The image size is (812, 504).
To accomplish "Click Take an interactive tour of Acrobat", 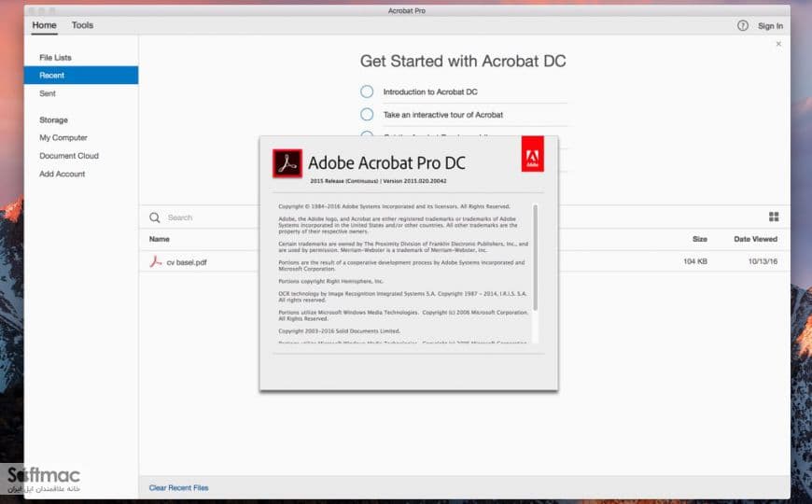I will 442,115.
